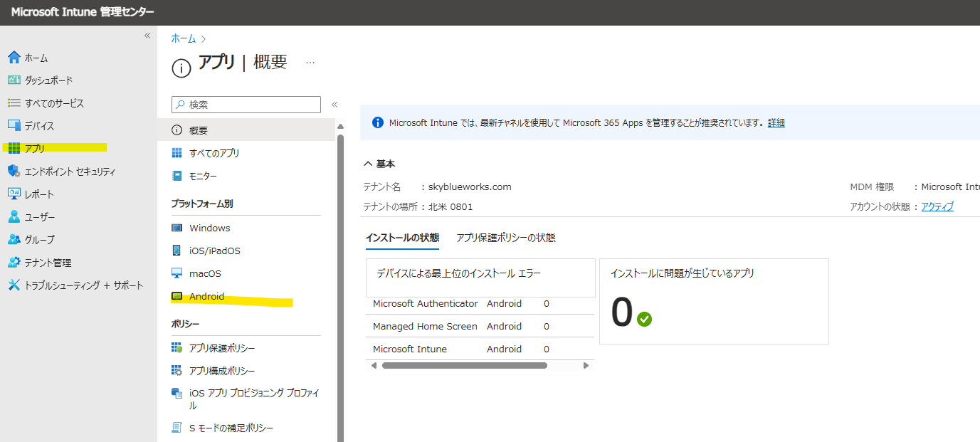
Task: Switch to アプリ保護ポリシーの状態 tab
Action: pyautogui.click(x=506, y=238)
